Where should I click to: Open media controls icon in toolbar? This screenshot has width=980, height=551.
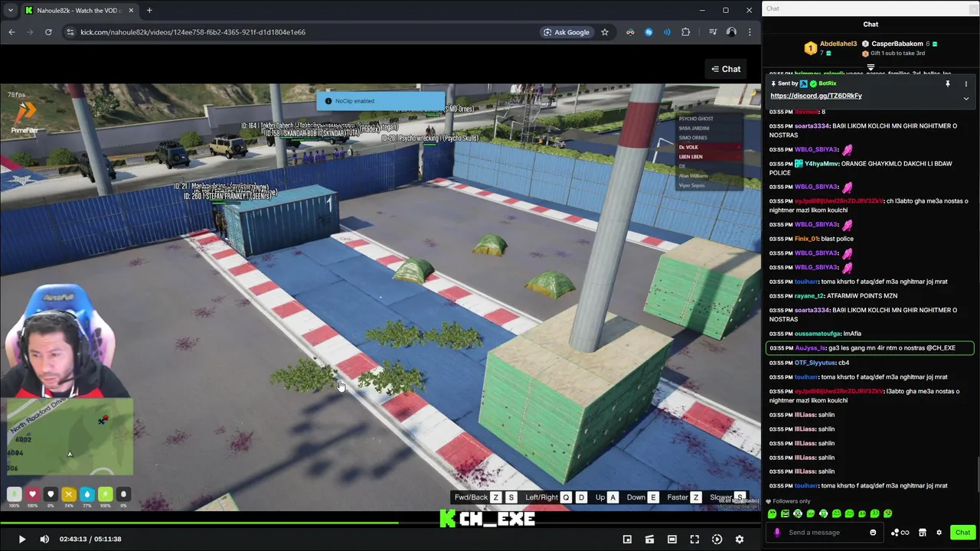[713, 32]
